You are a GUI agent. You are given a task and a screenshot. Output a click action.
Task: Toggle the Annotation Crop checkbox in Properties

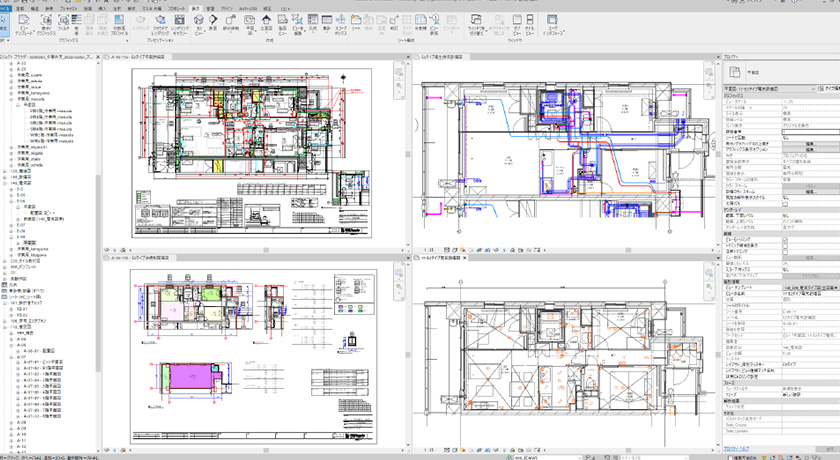784,254
